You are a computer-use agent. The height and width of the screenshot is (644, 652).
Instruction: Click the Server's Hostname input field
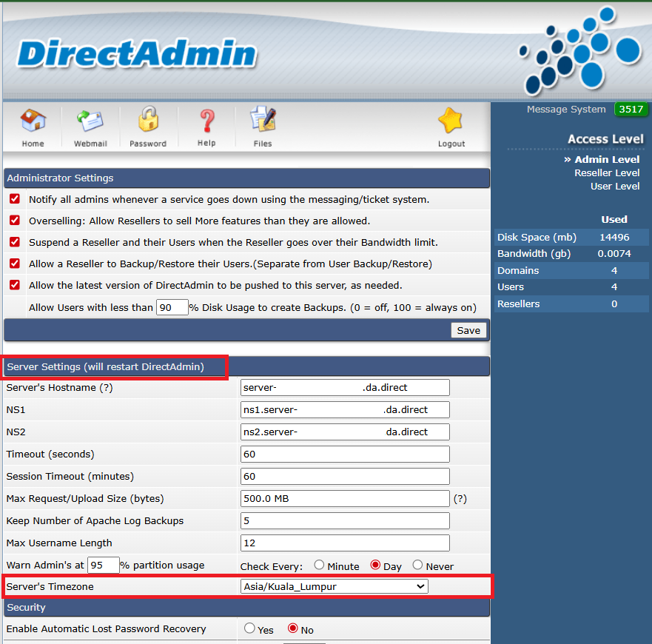pos(345,387)
